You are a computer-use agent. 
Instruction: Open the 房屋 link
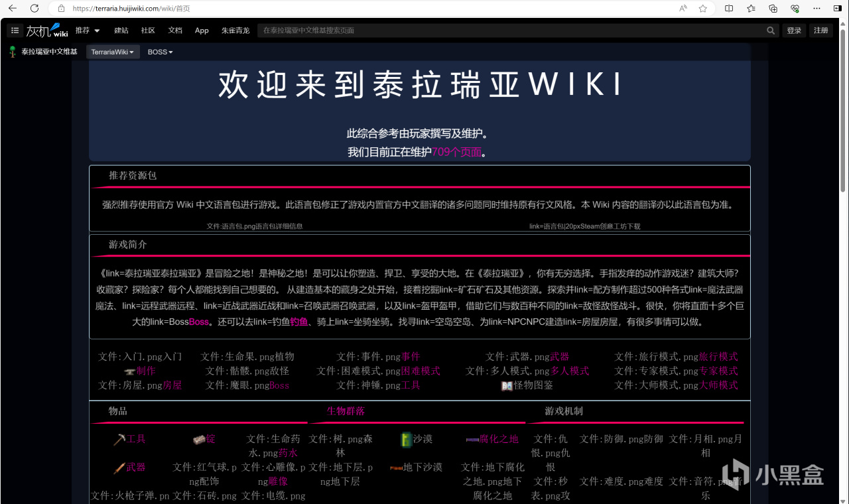click(x=172, y=385)
